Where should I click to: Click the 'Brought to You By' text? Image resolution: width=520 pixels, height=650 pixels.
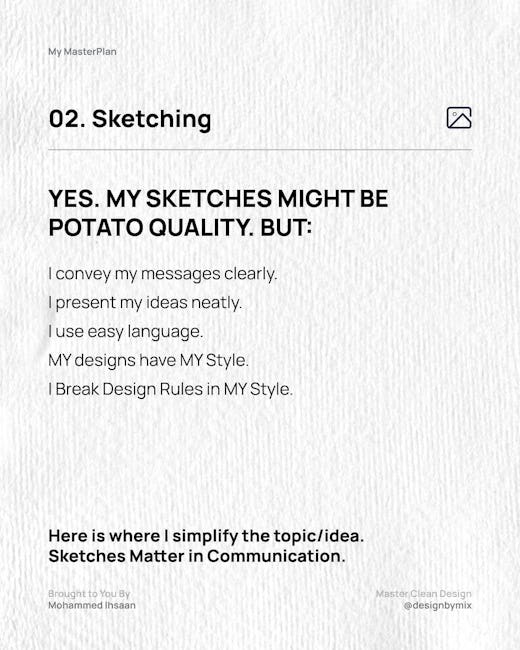pyautogui.click(x=90, y=594)
